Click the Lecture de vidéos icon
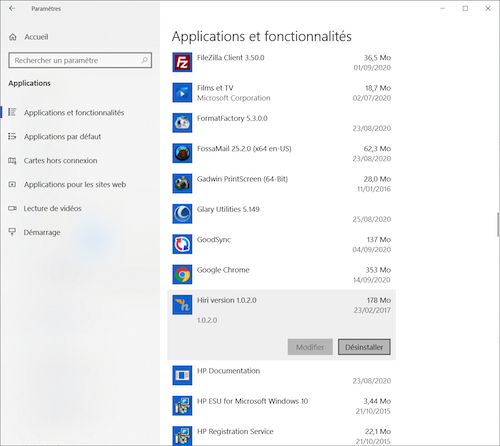 (12, 208)
